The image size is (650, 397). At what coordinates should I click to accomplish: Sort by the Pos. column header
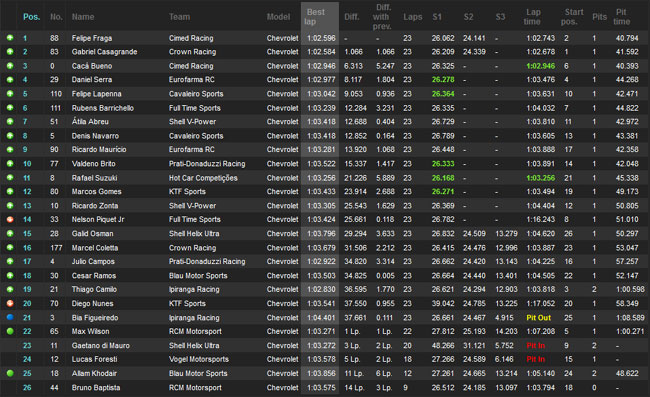coord(32,17)
